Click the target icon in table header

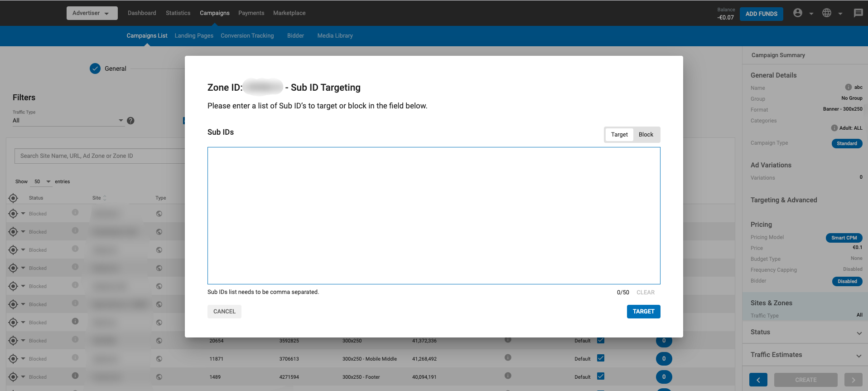(13, 198)
